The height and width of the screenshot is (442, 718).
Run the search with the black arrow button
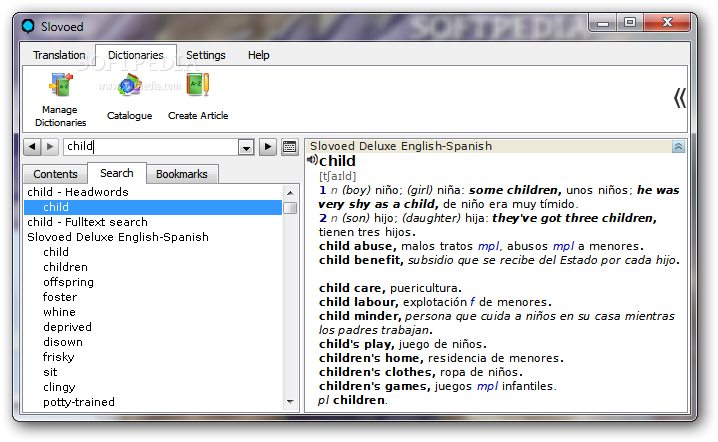pyautogui.click(x=268, y=147)
